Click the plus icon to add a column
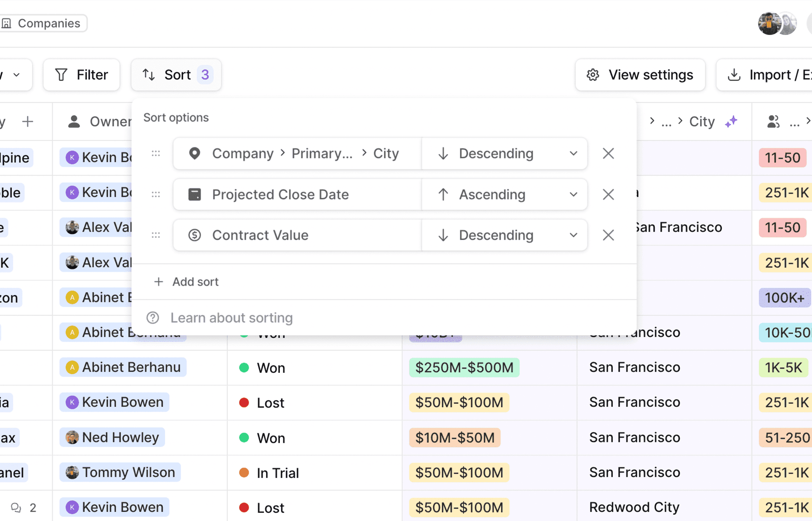The image size is (812, 521). click(27, 121)
